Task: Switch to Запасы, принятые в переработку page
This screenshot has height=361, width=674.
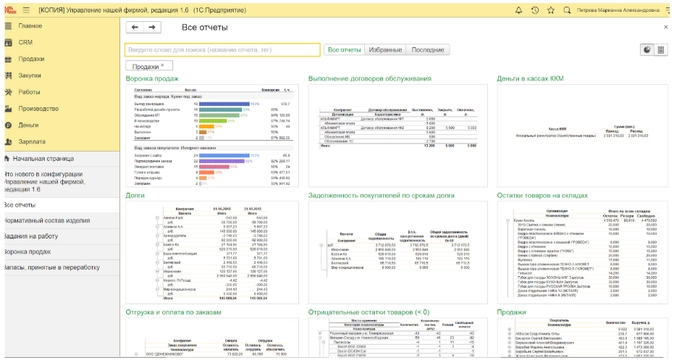Action: 61,267
